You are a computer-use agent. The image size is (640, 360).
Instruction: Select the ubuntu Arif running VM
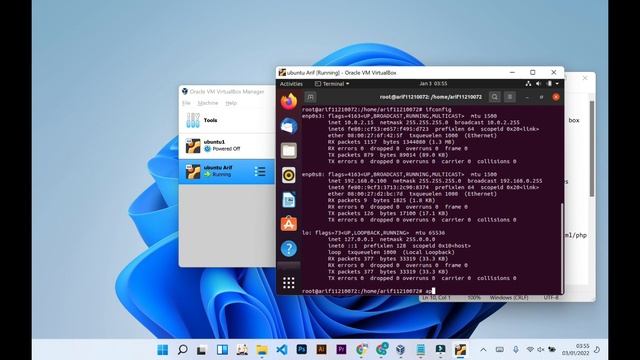coord(227,171)
